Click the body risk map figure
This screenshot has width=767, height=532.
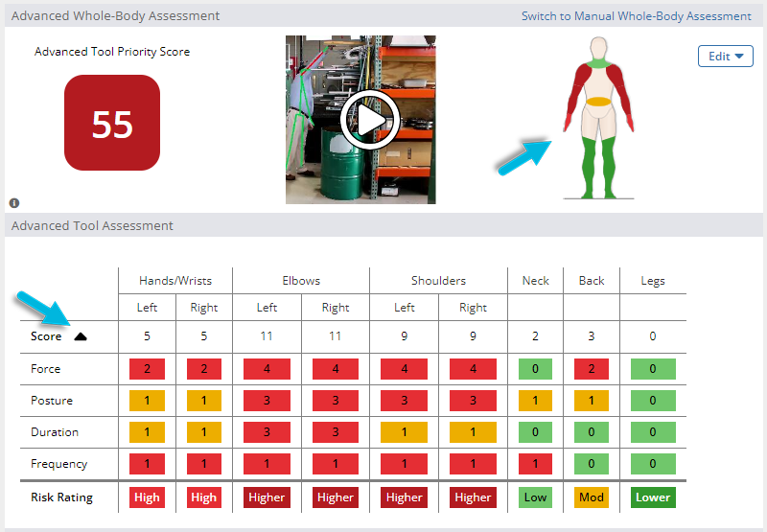pos(598,117)
